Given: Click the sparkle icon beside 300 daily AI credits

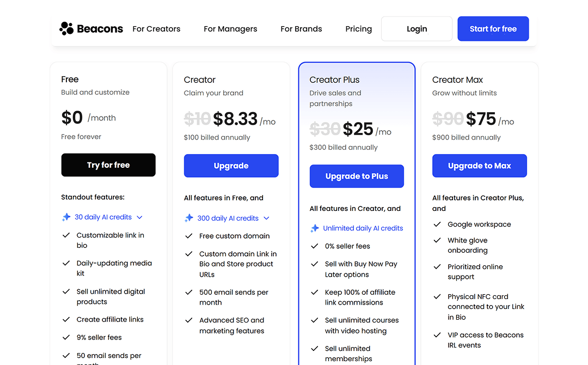Looking at the screenshot, I should tap(189, 218).
